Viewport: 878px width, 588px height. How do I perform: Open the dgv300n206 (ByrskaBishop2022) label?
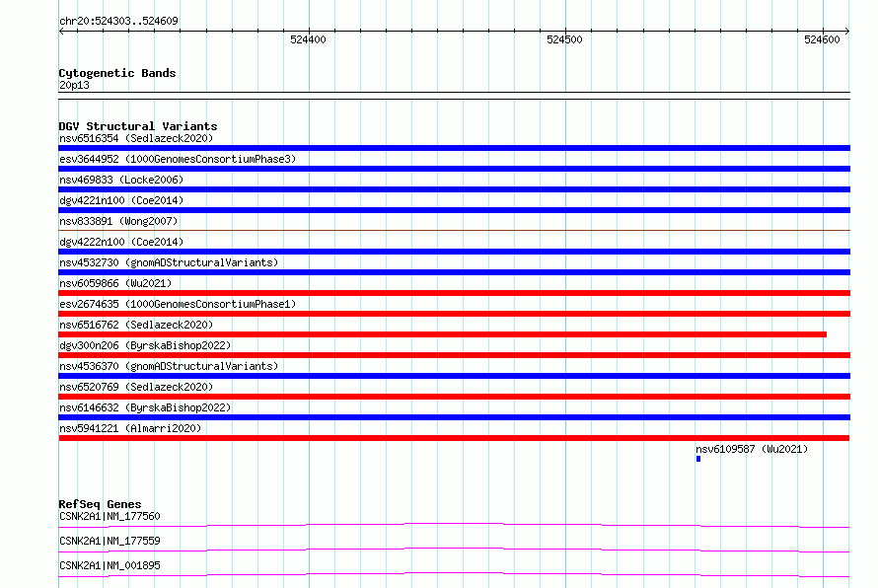click(145, 345)
